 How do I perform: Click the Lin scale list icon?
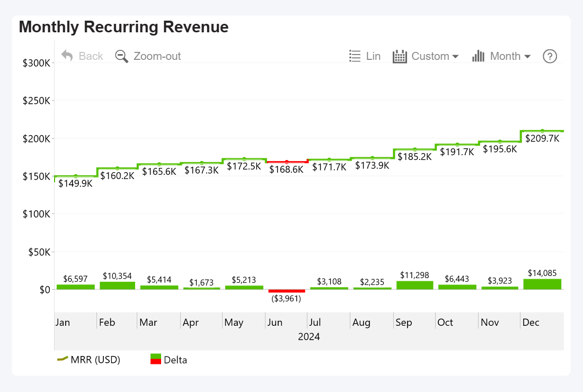(x=355, y=56)
